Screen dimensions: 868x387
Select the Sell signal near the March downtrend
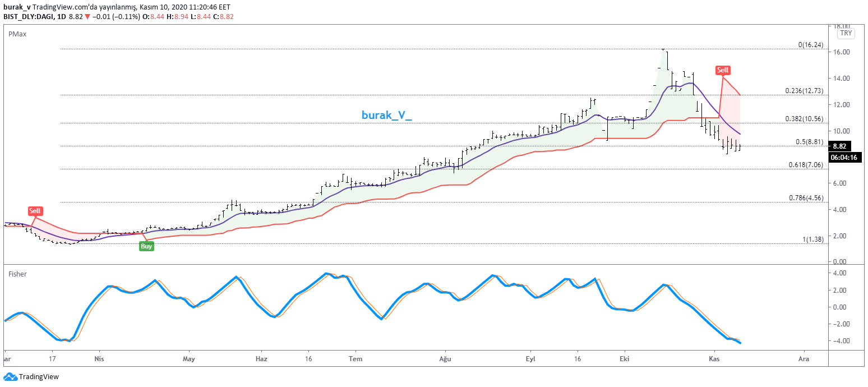[x=35, y=211]
